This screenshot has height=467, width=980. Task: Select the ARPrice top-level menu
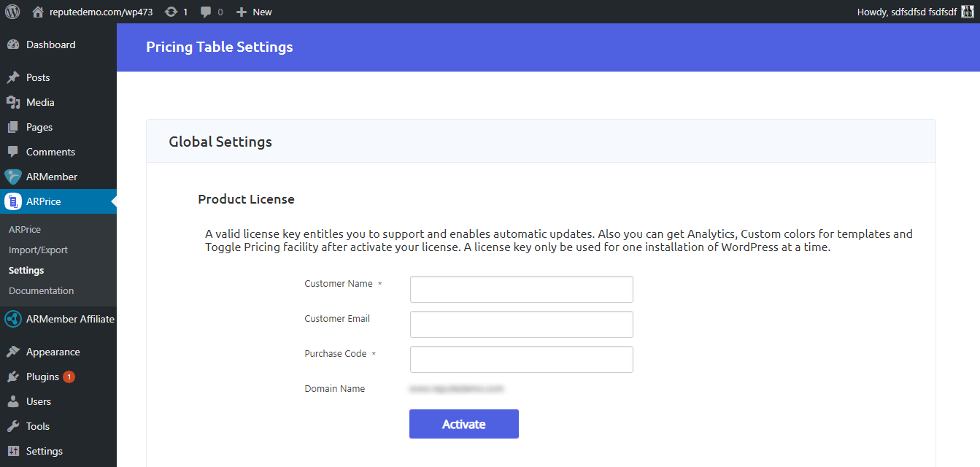pyautogui.click(x=58, y=201)
